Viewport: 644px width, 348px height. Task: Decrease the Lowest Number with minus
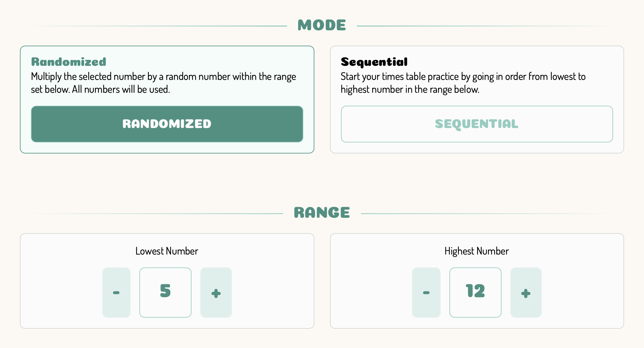coord(116,293)
